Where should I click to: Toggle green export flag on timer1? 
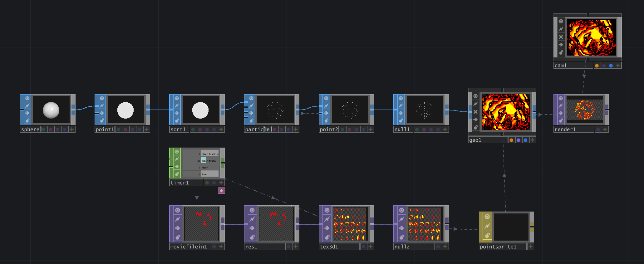click(207, 183)
